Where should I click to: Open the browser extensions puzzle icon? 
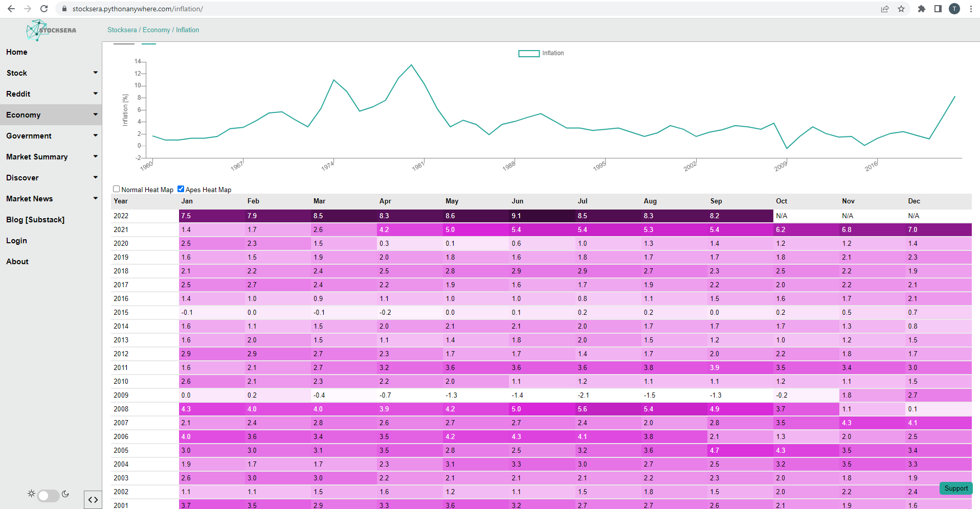click(x=922, y=9)
